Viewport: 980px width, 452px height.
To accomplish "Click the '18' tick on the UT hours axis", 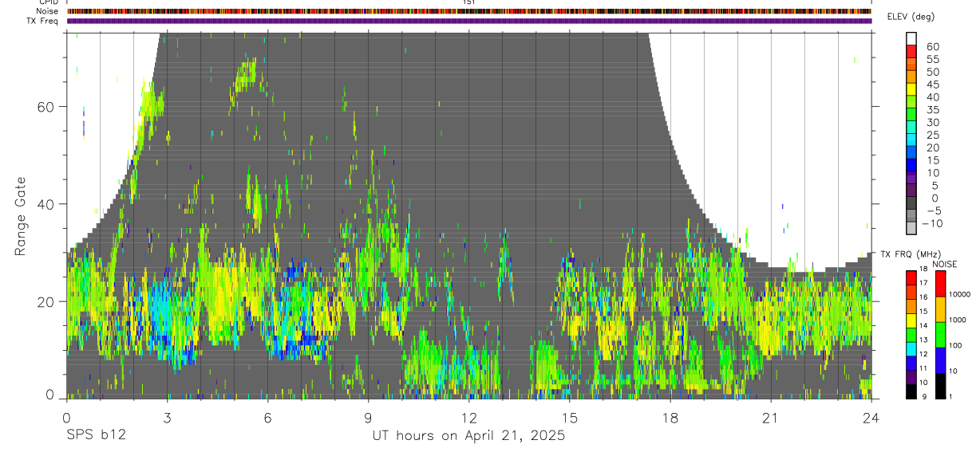I will (x=670, y=417).
